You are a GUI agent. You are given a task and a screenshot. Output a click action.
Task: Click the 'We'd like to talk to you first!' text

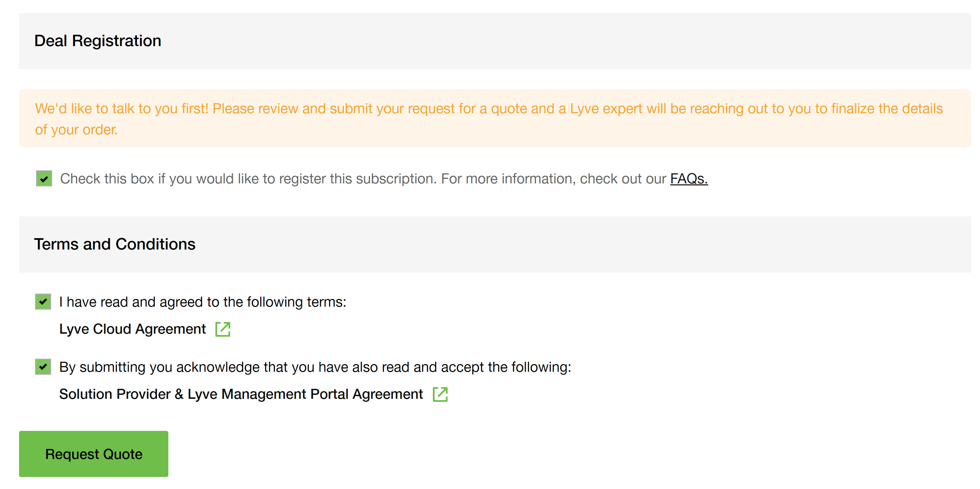coord(122,109)
